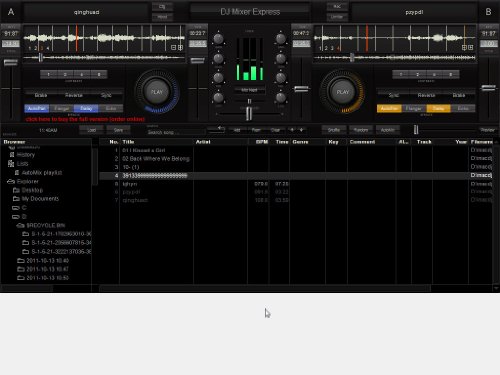Screen dimensions: 500x375
Task: Click the bottom left mixer knob
Action: (218, 98)
